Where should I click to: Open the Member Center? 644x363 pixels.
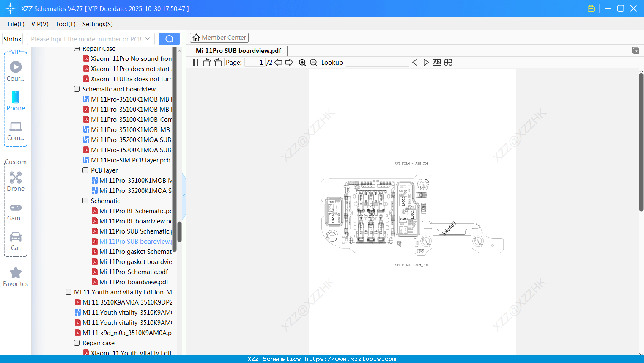[219, 37]
